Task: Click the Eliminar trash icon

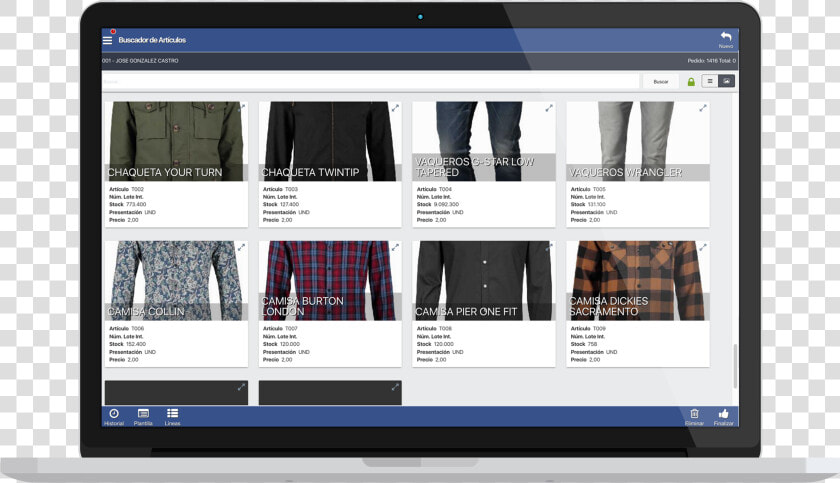Action: point(694,413)
